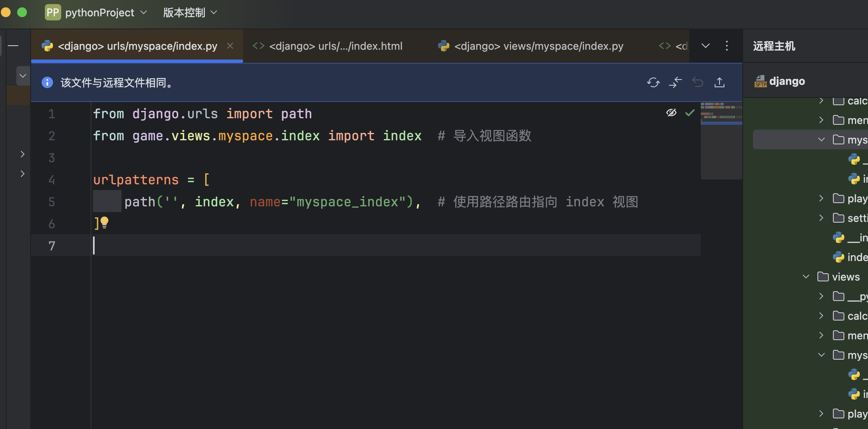Screen dimensions: 868x429
Task: Expand the lower left sidebar arrow
Action: coord(22,174)
